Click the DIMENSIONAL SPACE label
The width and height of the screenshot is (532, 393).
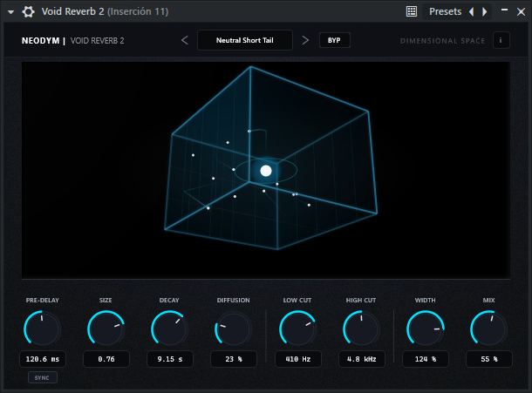coord(442,41)
